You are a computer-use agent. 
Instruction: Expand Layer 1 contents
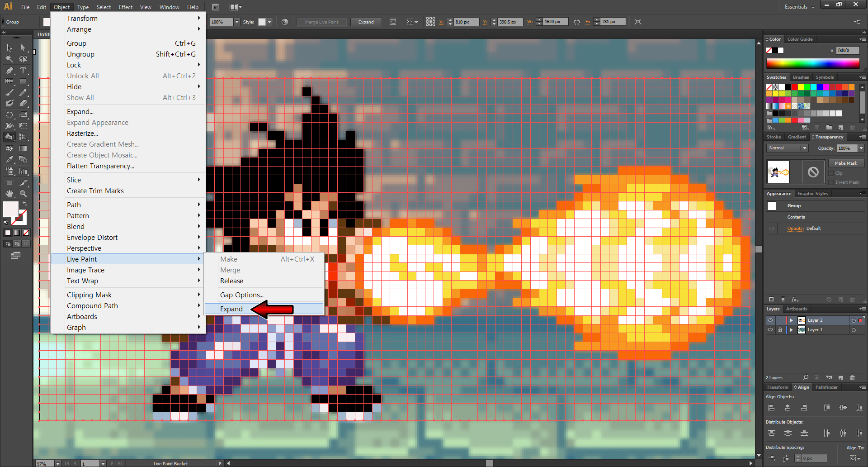point(792,330)
